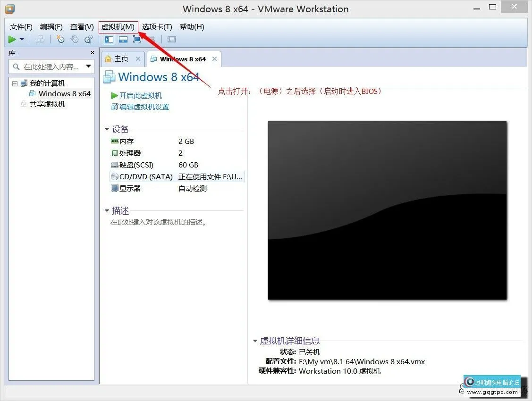
Task: Click the library search input field
Action: click(x=51, y=67)
